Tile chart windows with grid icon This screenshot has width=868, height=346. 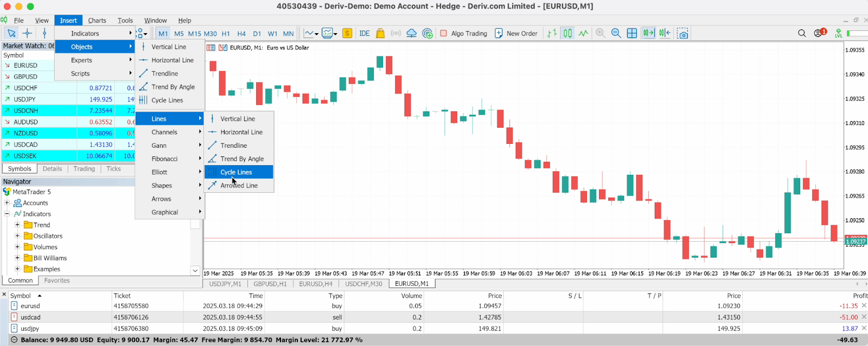pyautogui.click(x=632, y=33)
